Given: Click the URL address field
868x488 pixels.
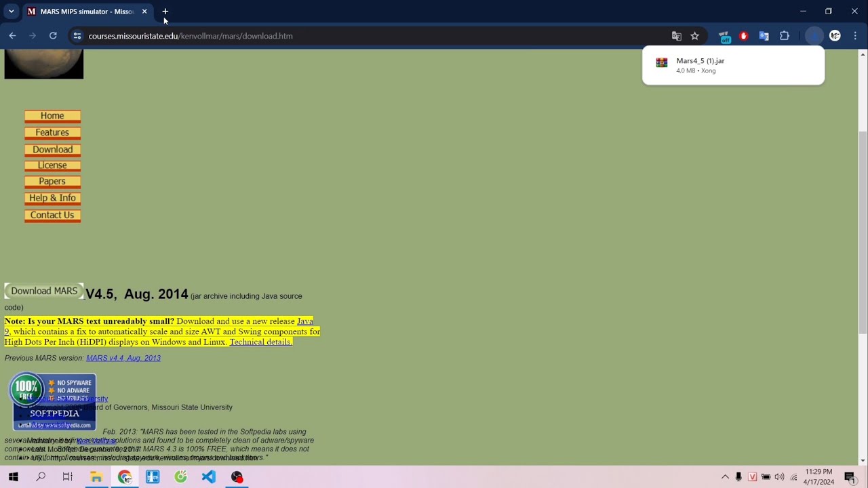Looking at the screenshot, I should click(x=375, y=36).
